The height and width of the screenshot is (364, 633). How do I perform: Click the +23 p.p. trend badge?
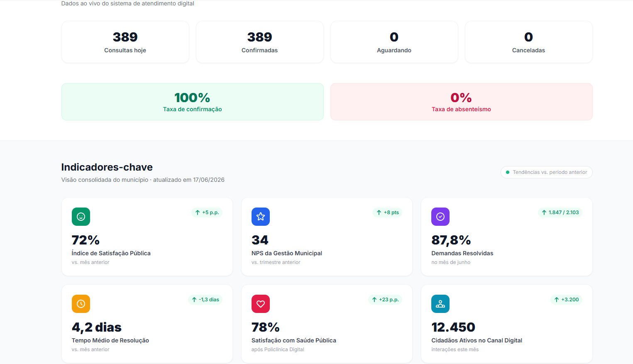pos(385,300)
